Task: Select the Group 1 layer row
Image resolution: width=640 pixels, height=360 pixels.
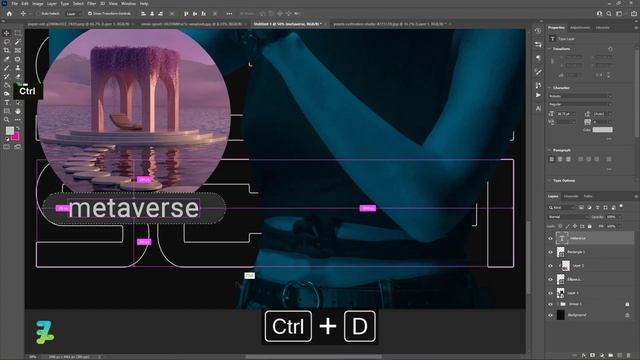Action: 591,304
